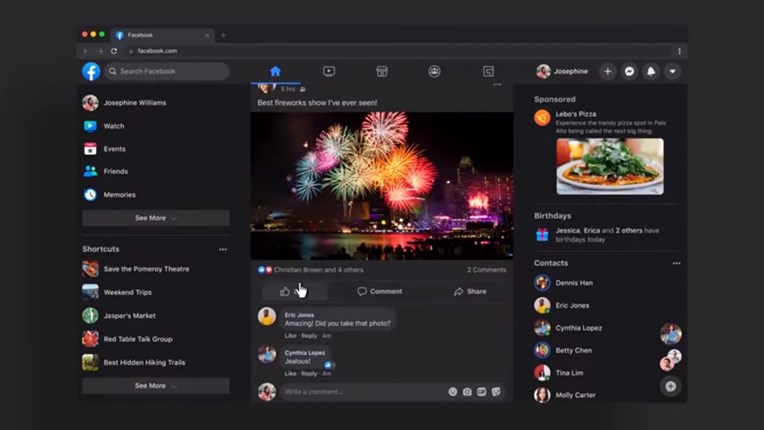Expand See More under Shortcuts list

(155, 385)
